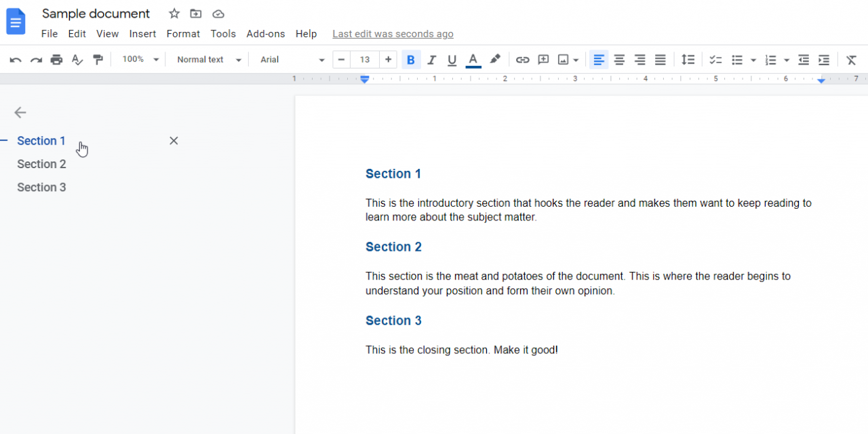The image size is (868, 434).
Task: Enable underline formatting
Action: click(x=452, y=60)
